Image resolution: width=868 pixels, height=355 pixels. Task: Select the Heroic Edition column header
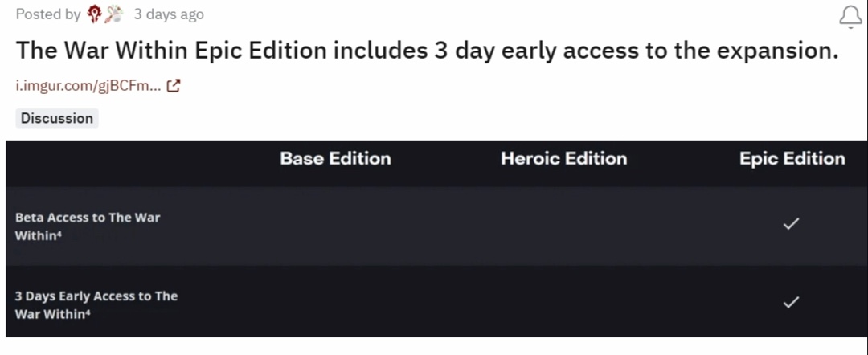click(563, 159)
